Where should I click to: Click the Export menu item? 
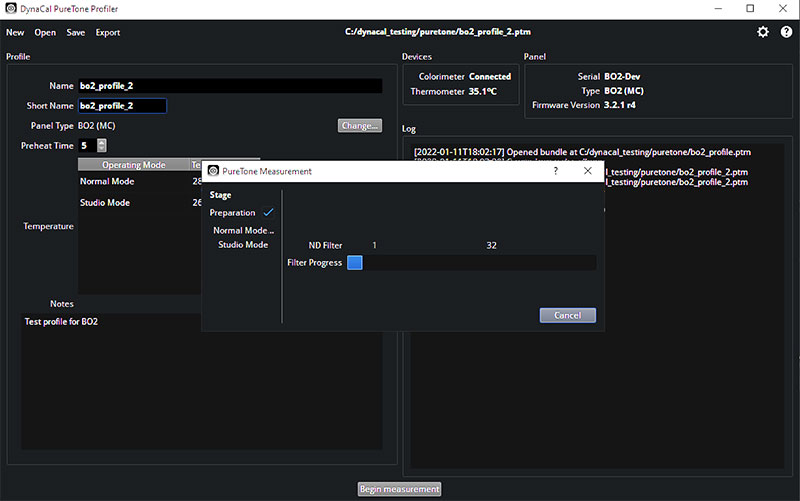click(108, 32)
